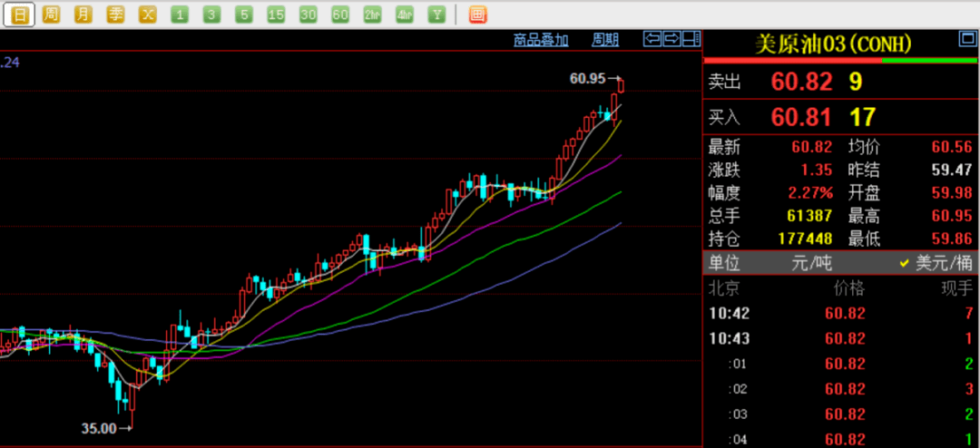The height and width of the screenshot is (448, 980).
Task: Switch to monthly 月 chart period
Action: 83,15
